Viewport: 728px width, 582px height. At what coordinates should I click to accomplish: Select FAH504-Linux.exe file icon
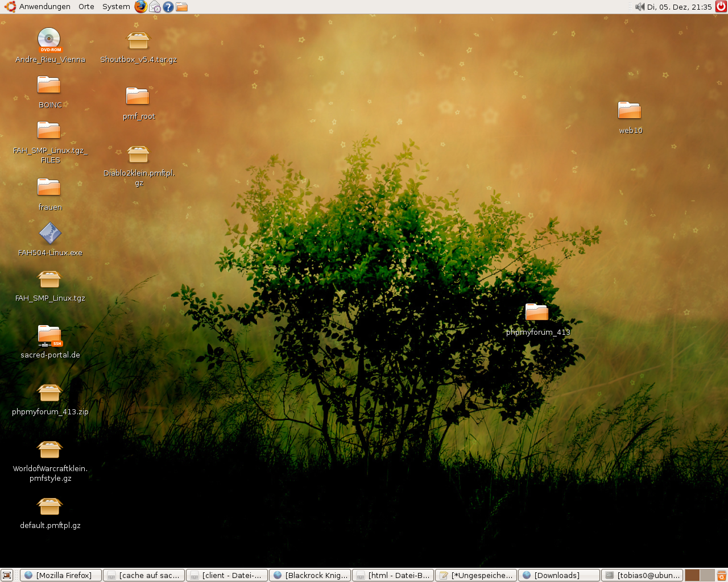pos(49,234)
